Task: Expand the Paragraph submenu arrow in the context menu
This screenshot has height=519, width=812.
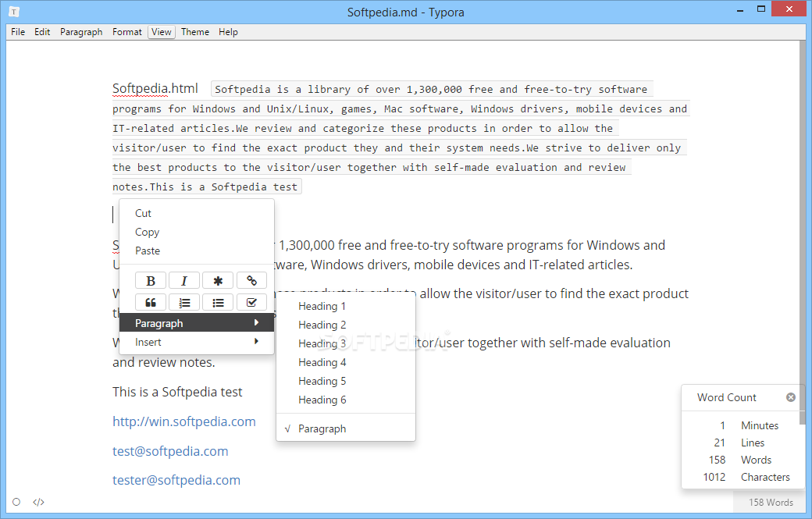Action: click(256, 323)
